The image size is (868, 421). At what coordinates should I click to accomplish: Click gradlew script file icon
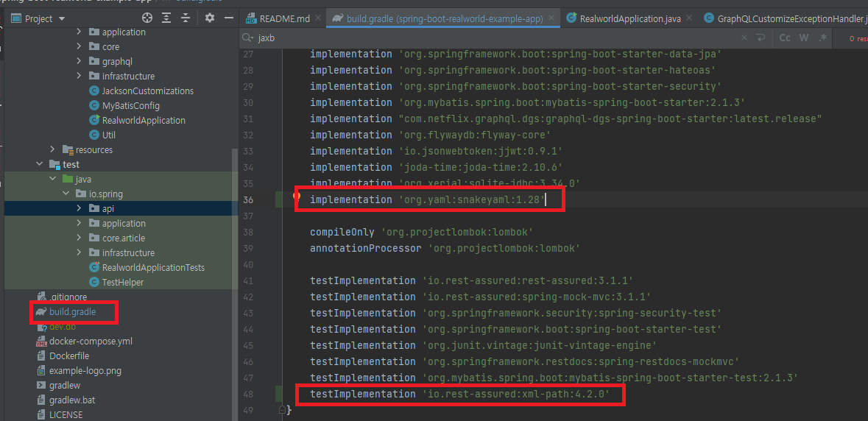[41, 385]
